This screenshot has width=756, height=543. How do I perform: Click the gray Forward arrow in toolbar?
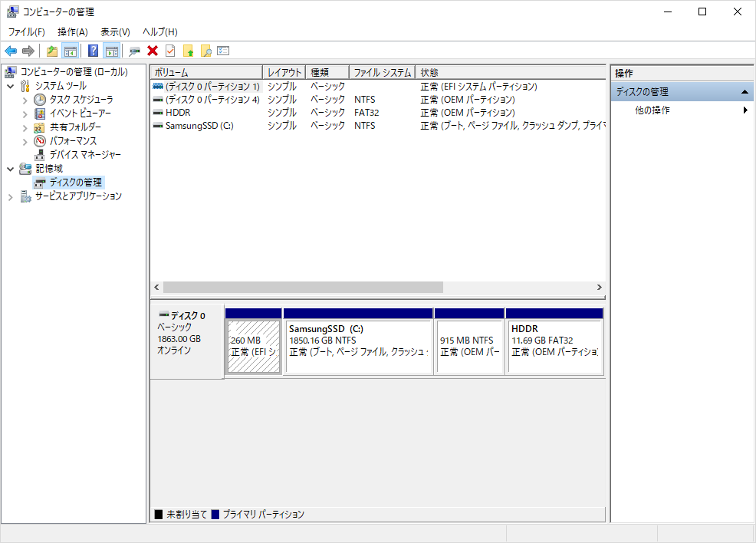tap(28, 51)
